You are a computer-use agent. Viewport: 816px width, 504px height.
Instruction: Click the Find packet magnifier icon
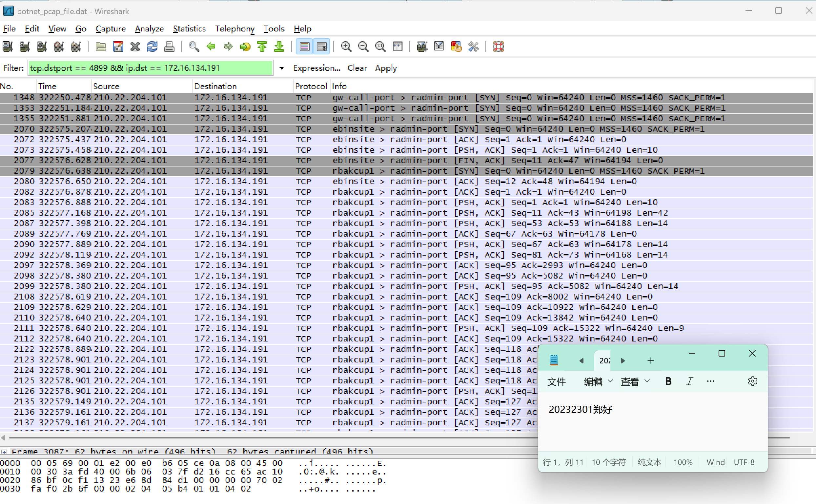coord(194,47)
